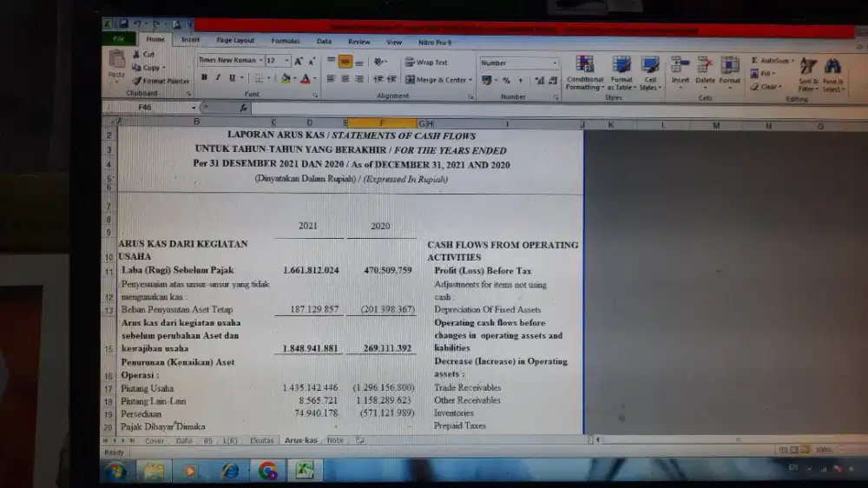Switch to Page Break Preview

pos(805,451)
